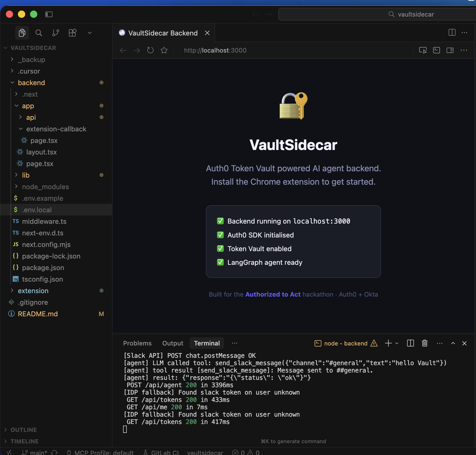This screenshot has width=476, height=455.
Task: Toggle the browser side panel icon
Action: coord(450,50)
